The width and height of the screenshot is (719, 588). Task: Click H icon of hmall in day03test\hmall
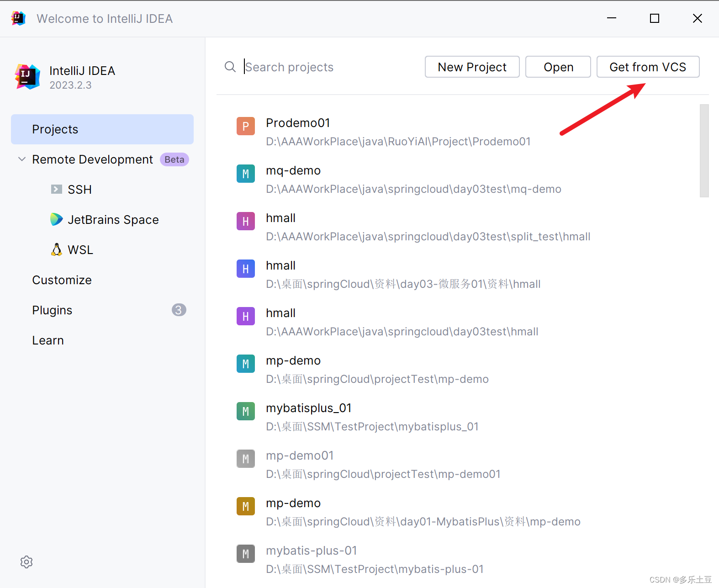click(x=246, y=316)
